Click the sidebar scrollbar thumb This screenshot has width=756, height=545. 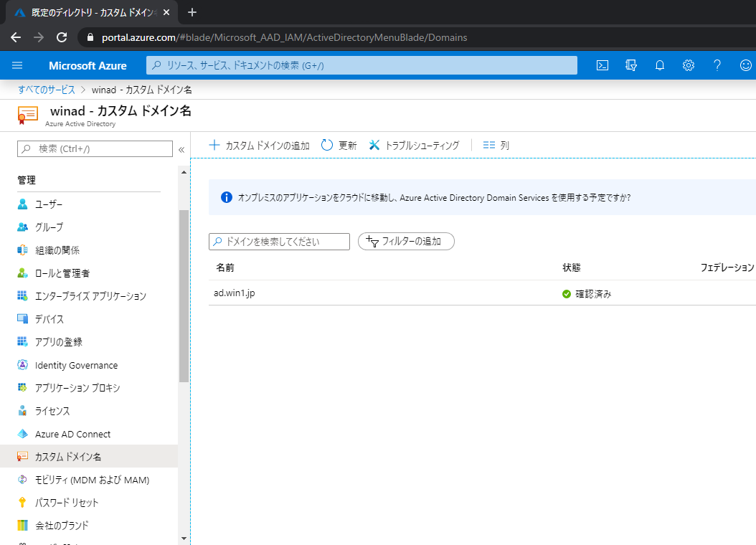tap(184, 296)
